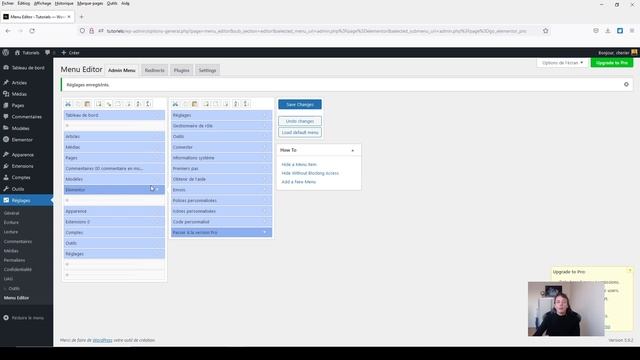Select Modèles in top-level menu list
640x360 pixels.
coord(114,179)
